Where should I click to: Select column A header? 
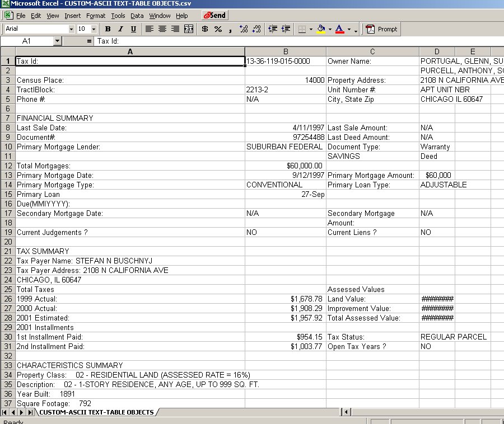tap(130, 51)
